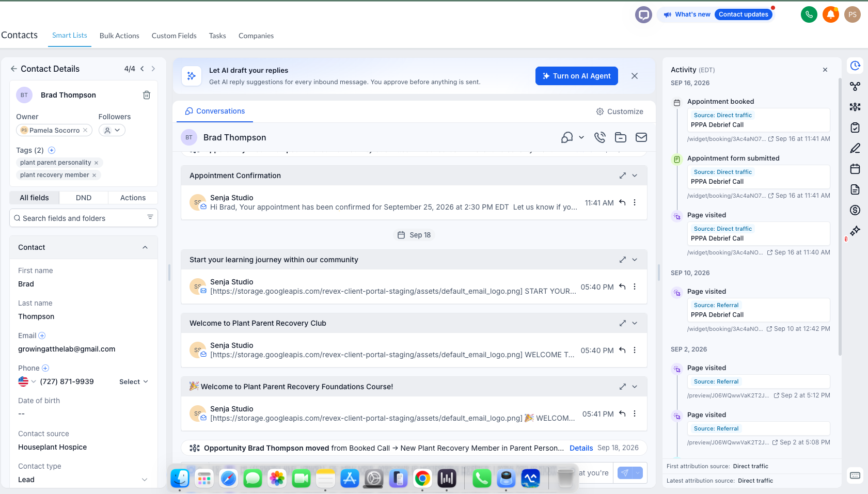Open the PS user avatar
The height and width of the screenshot is (494, 868).
(x=853, y=14)
